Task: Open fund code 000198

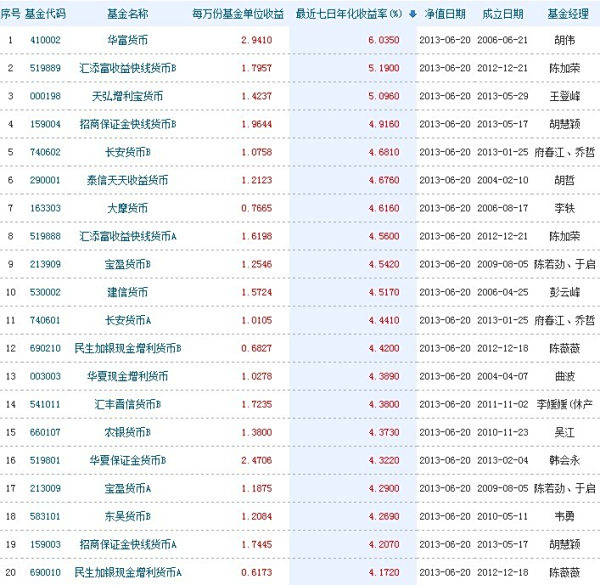Action: pos(45,96)
